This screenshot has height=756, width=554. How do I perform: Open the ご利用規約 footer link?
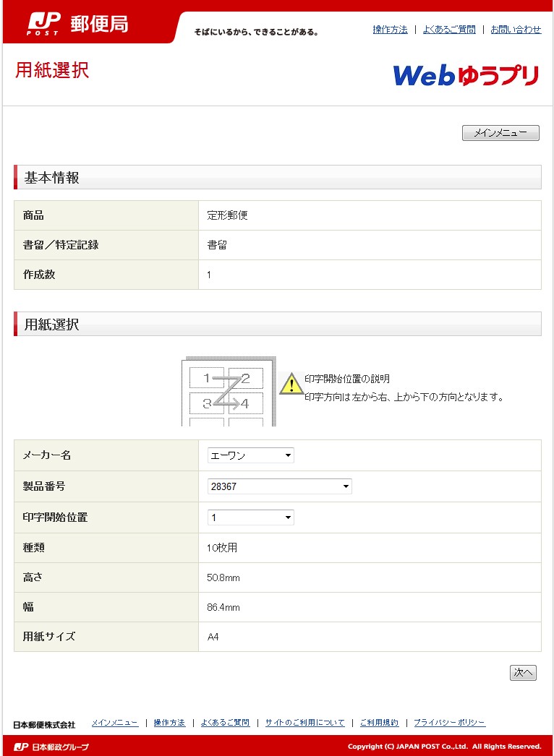378,723
